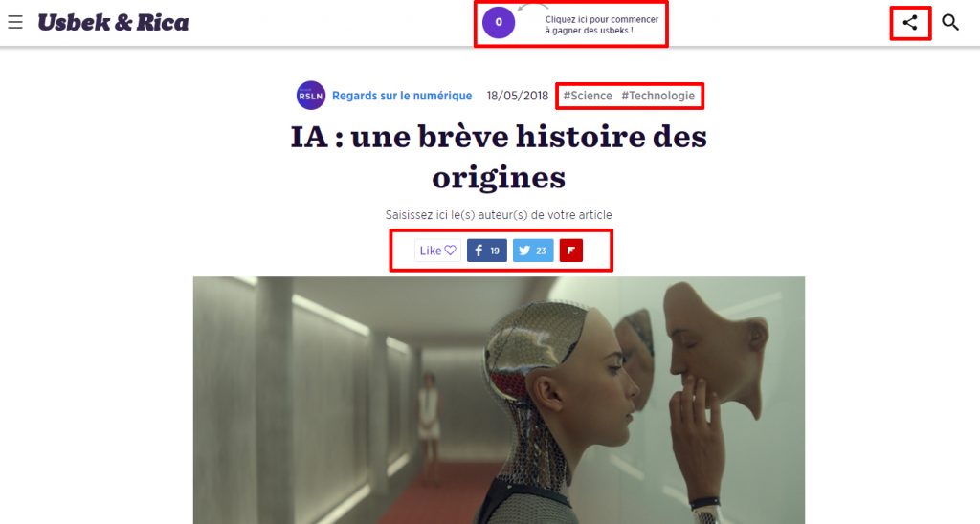Open the share icon in header
Viewport: 980px width, 524px height.
click(910, 23)
